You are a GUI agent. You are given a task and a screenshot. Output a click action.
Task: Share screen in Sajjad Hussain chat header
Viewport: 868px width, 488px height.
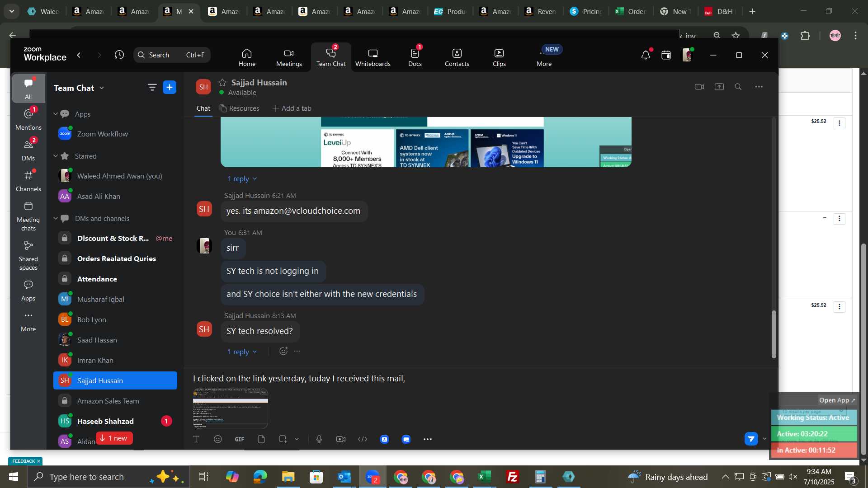coord(719,87)
